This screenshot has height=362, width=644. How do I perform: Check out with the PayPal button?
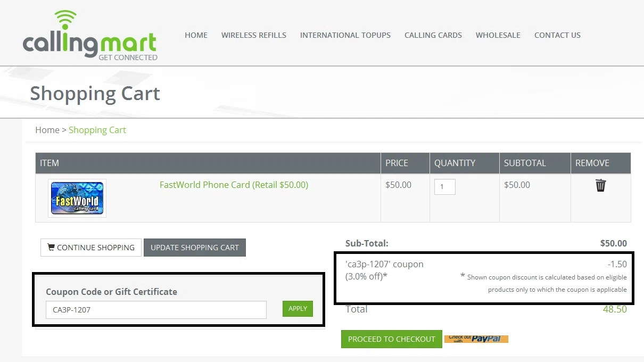[476, 339]
